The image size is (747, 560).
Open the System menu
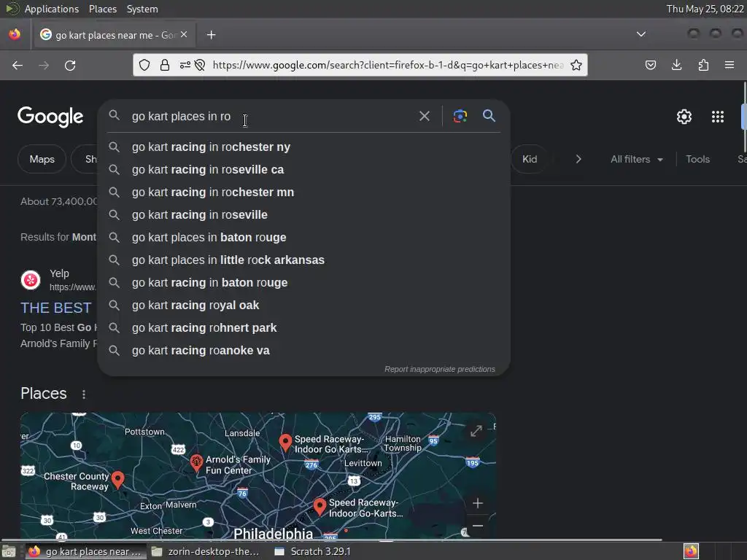coord(142,9)
